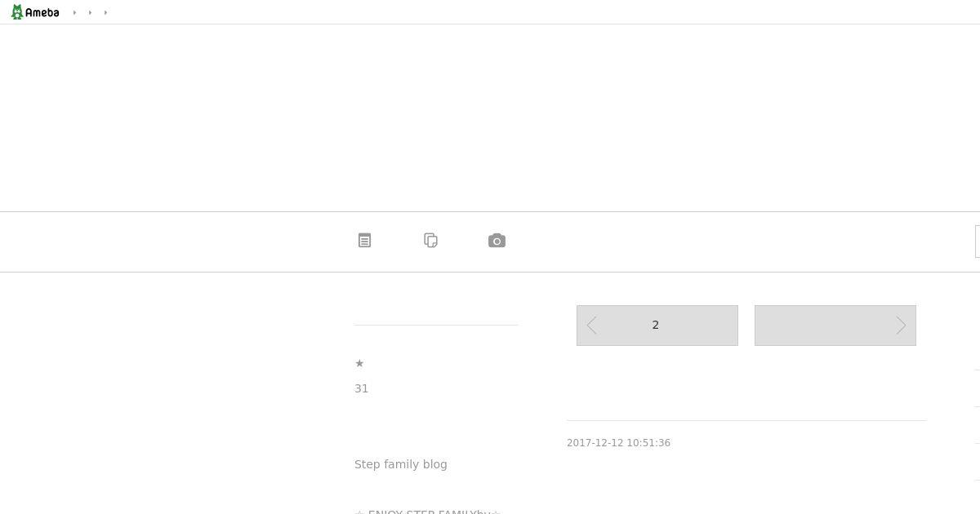Click the number 31 below the star
980x514 pixels.
coord(362,388)
